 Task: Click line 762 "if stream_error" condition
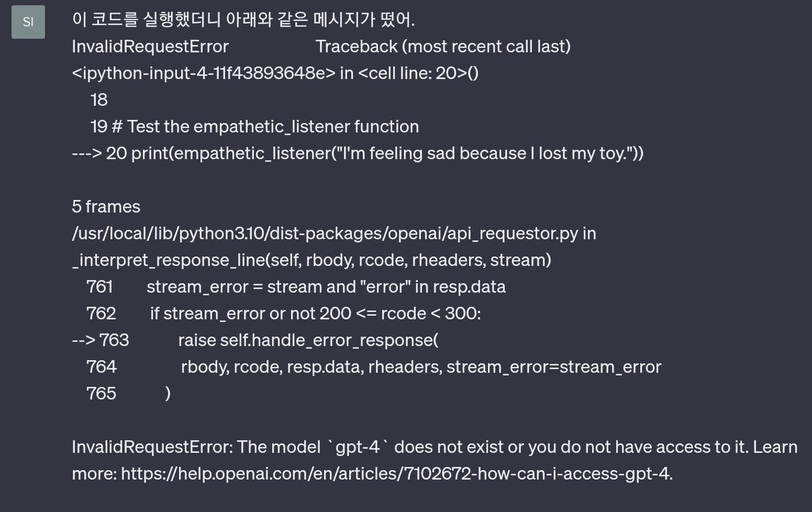(315, 314)
